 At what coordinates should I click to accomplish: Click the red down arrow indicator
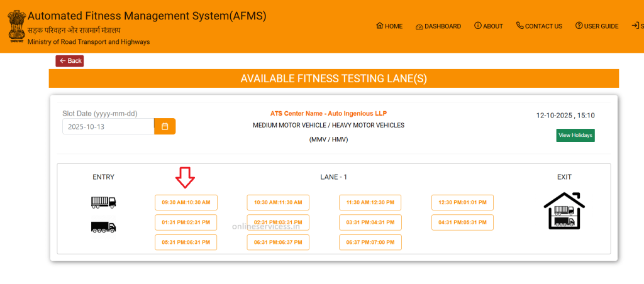[185, 178]
